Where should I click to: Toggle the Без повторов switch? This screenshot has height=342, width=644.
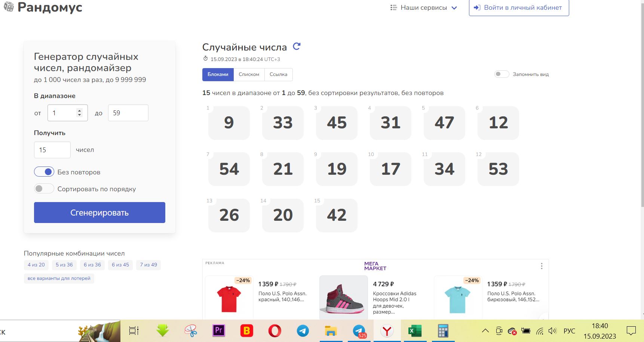44,172
